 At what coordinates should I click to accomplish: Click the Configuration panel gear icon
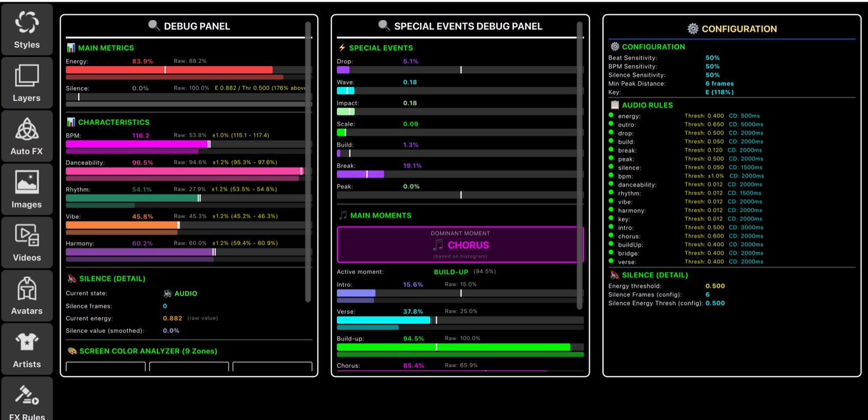click(x=693, y=29)
